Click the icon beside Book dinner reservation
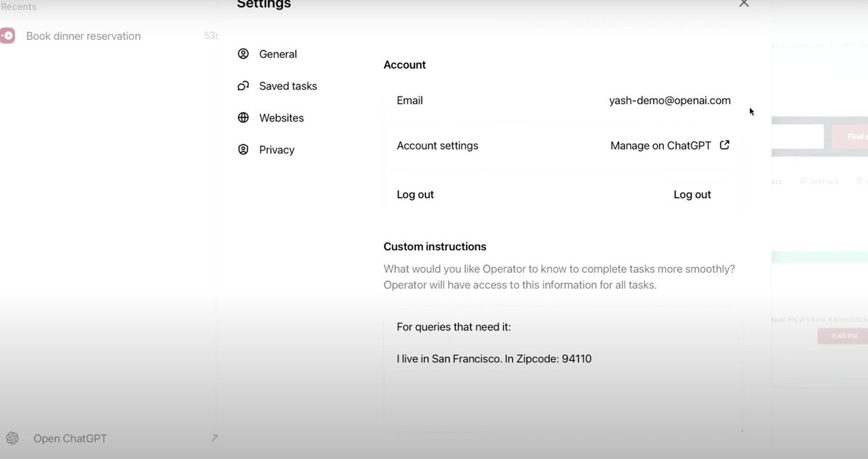 point(7,35)
